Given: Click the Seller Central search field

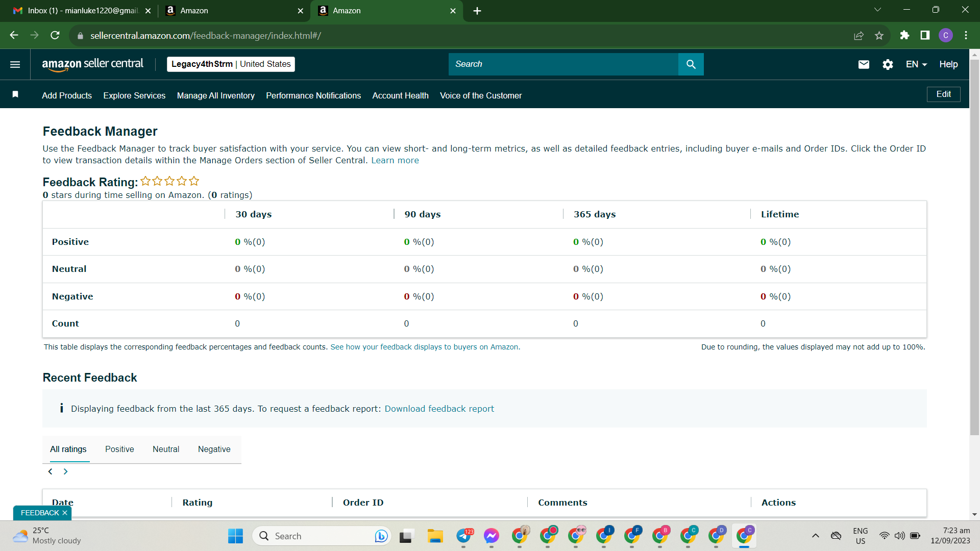Looking at the screenshot, I should coord(563,64).
